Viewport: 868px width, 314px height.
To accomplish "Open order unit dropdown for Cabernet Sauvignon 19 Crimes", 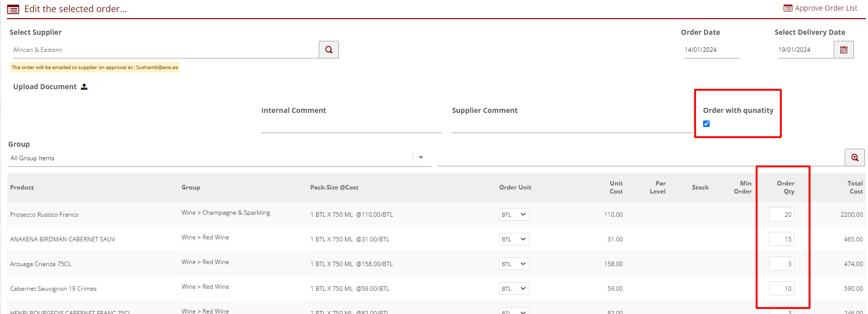I will coord(514,289).
